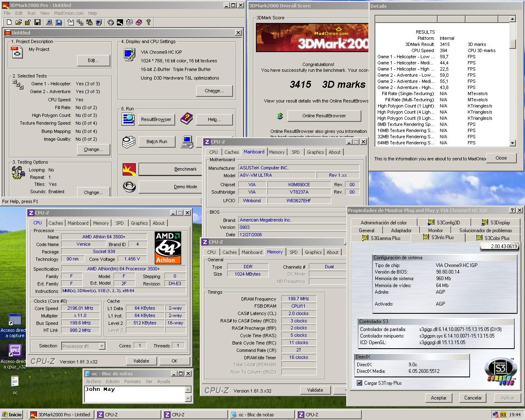Viewport: 525px width, 420px height.
Task: Open the MadOnion.com menu
Action: [x=69, y=13]
